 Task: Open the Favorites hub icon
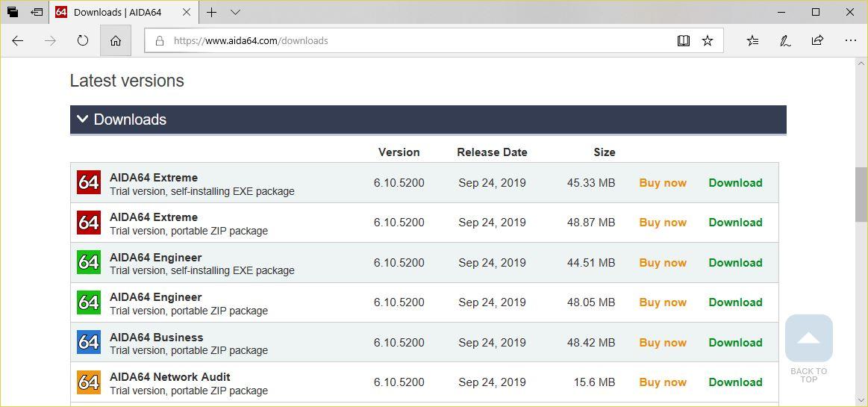coord(752,40)
